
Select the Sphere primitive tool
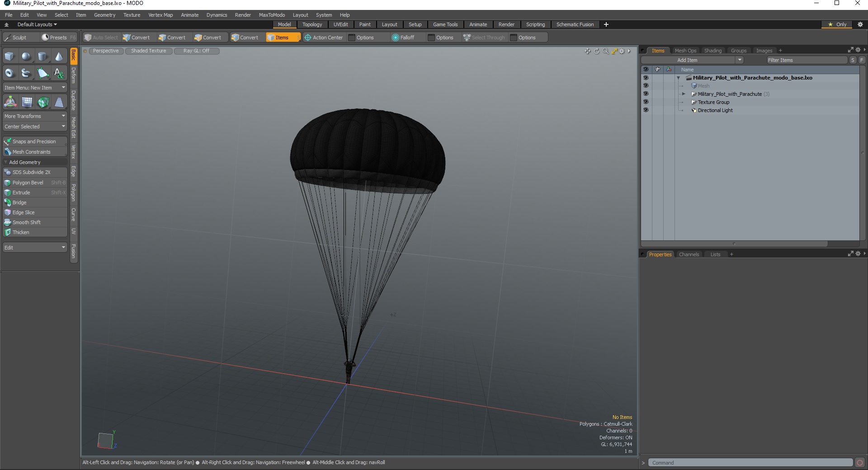click(26, 56)
